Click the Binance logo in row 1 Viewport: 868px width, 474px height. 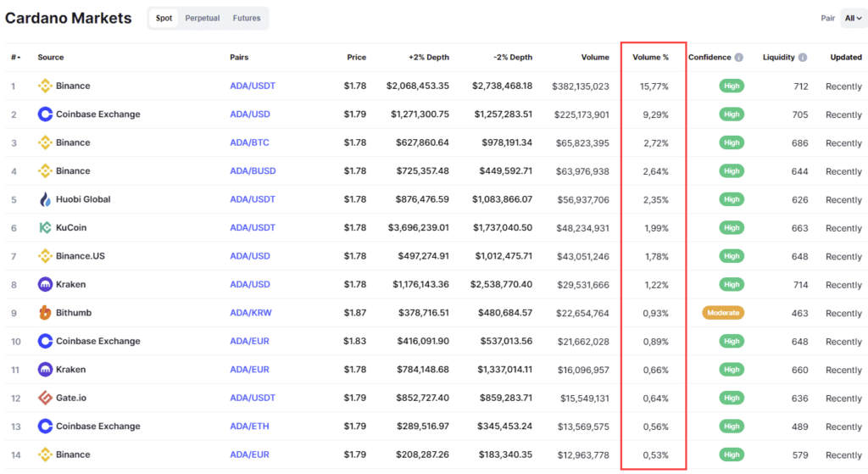pos(45,86)
